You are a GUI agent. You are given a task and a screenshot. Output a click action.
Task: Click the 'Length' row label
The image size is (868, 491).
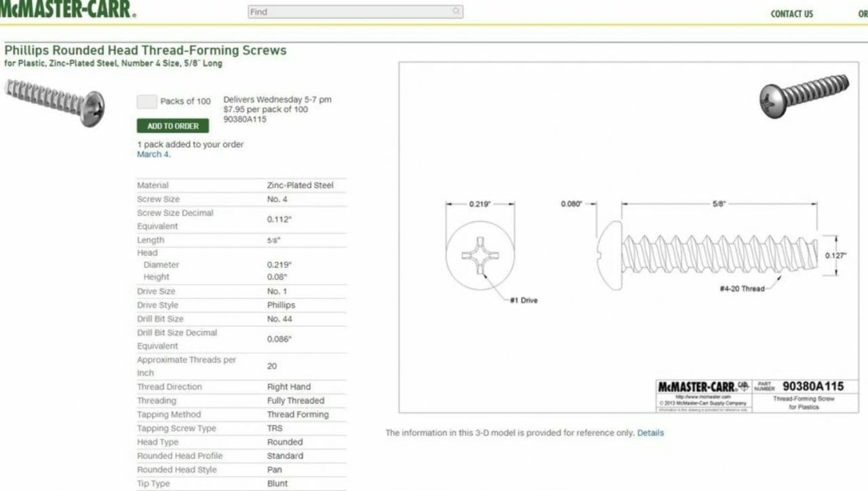point(151,240)
